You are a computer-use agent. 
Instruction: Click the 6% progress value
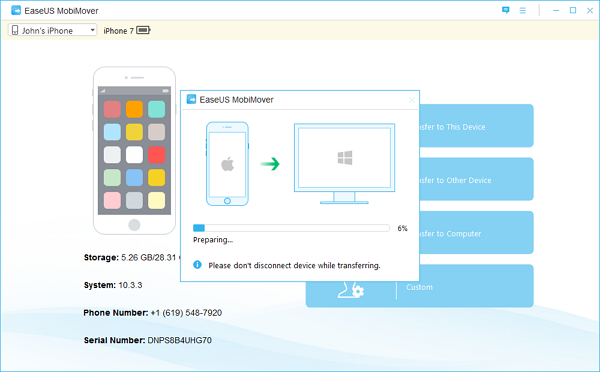(x=403, y=228)
